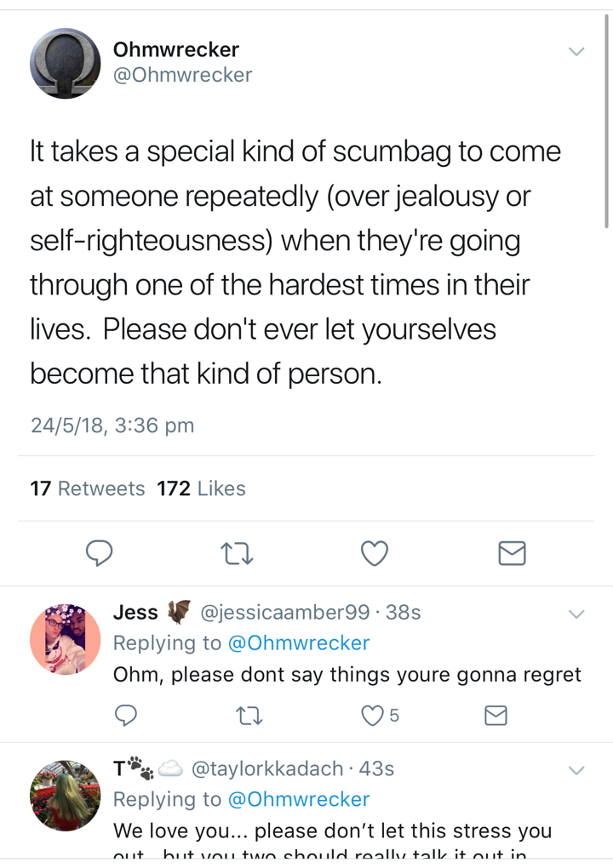
Task: Retweet Jess's reply
Action: [249, 716]
